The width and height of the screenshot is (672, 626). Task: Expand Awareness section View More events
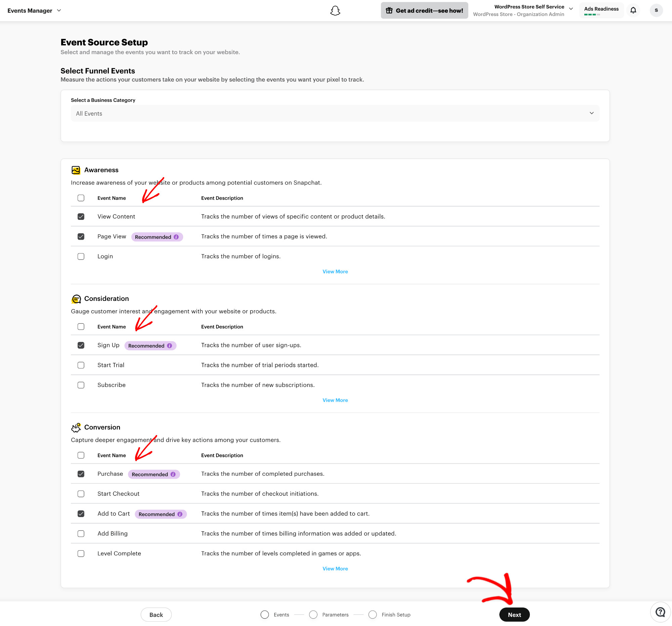click(335, 271)
